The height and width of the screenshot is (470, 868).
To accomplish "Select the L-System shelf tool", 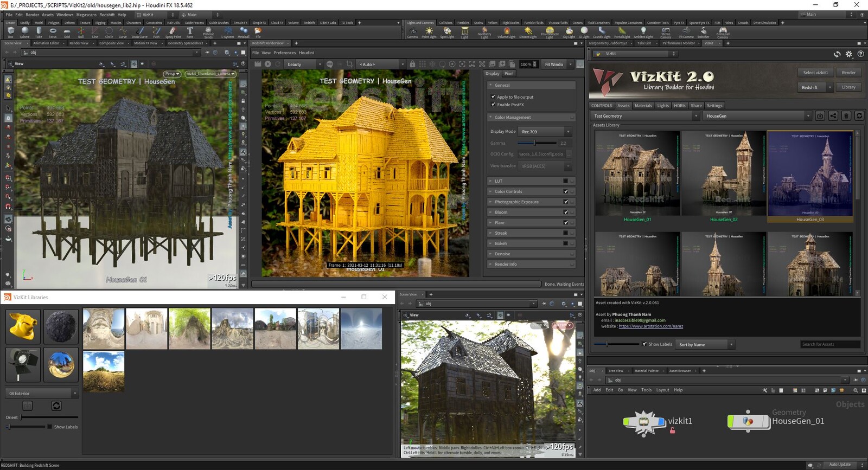I will [x=227, y=33].
